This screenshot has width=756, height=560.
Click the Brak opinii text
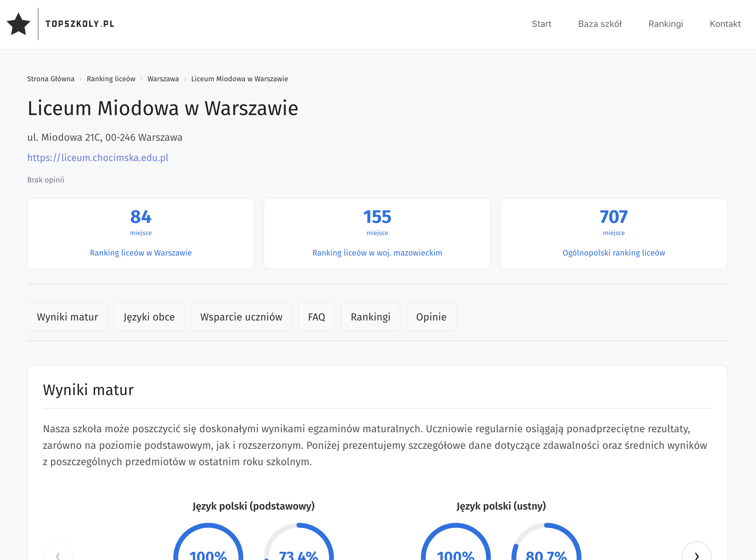pos(46,180)
